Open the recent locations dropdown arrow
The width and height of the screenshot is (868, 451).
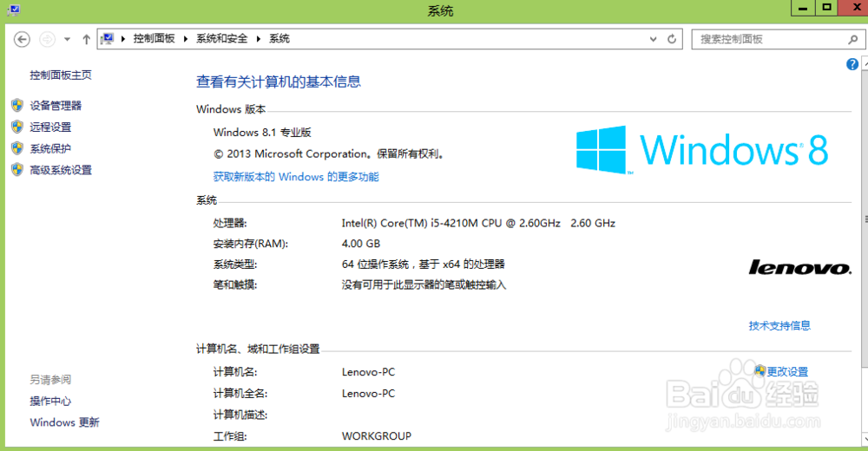67,39
